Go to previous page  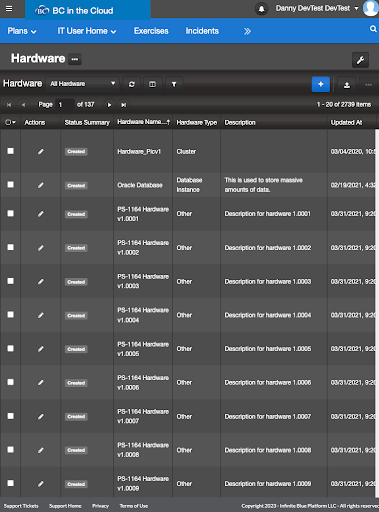point(23,105)
